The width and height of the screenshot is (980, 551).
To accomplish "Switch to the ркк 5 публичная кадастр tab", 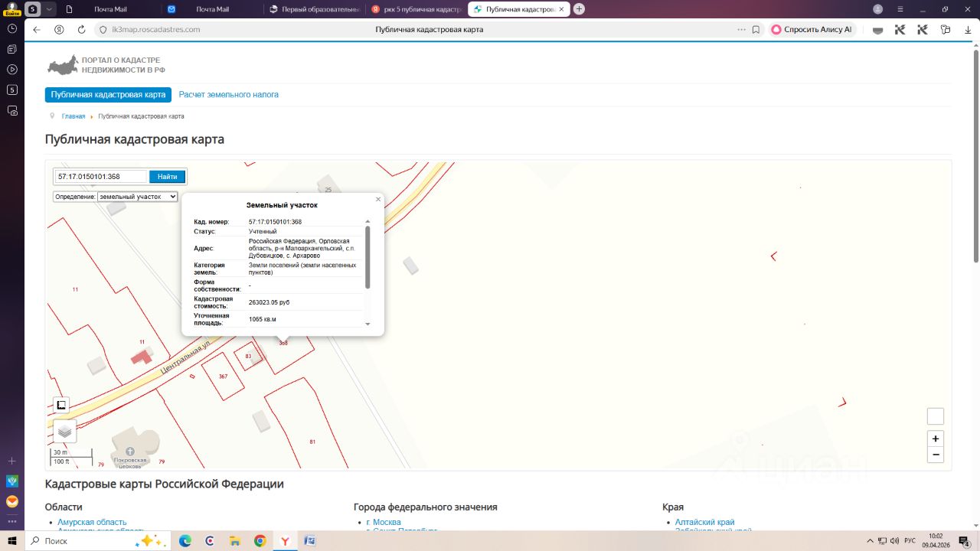I will [x=416, y=9].
